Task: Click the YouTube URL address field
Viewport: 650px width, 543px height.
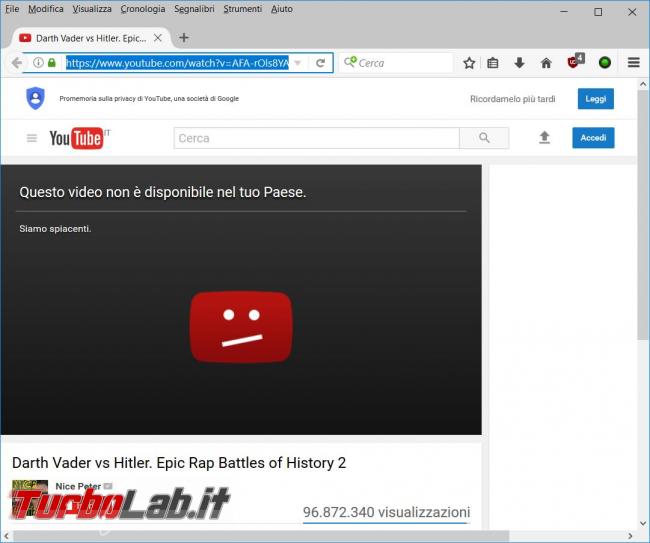Action: 177,63
